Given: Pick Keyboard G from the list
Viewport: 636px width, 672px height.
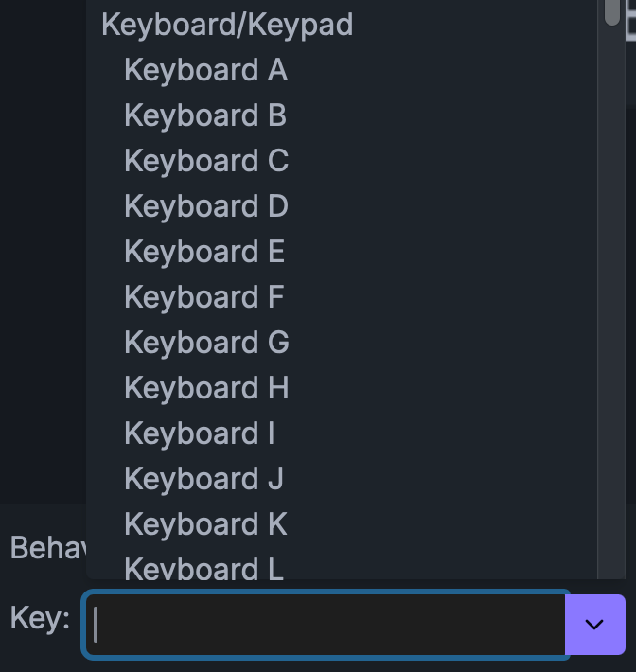Looking at the screenshot, I should coord(206,343).
